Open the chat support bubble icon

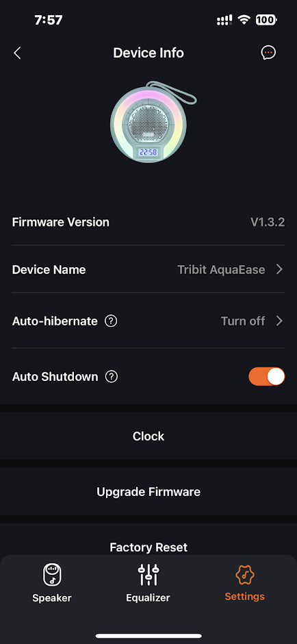pos(268,53)
